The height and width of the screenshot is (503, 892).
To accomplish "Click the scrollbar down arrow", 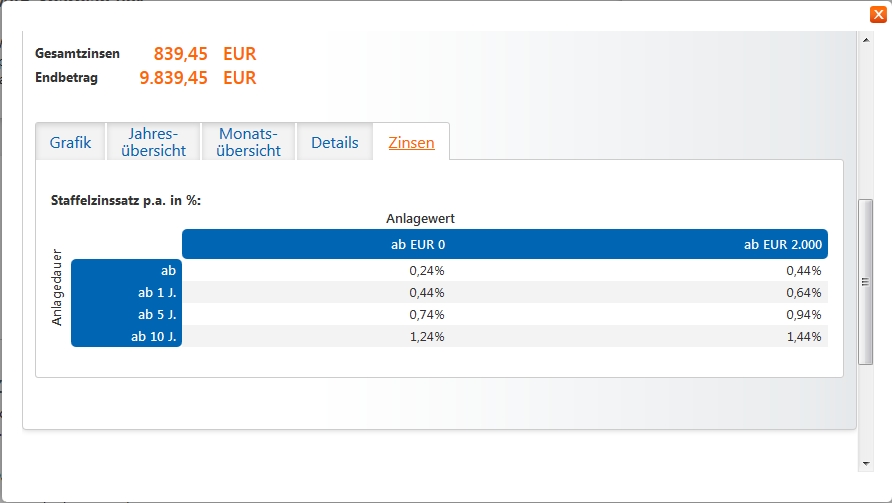I will coord(866,464).
